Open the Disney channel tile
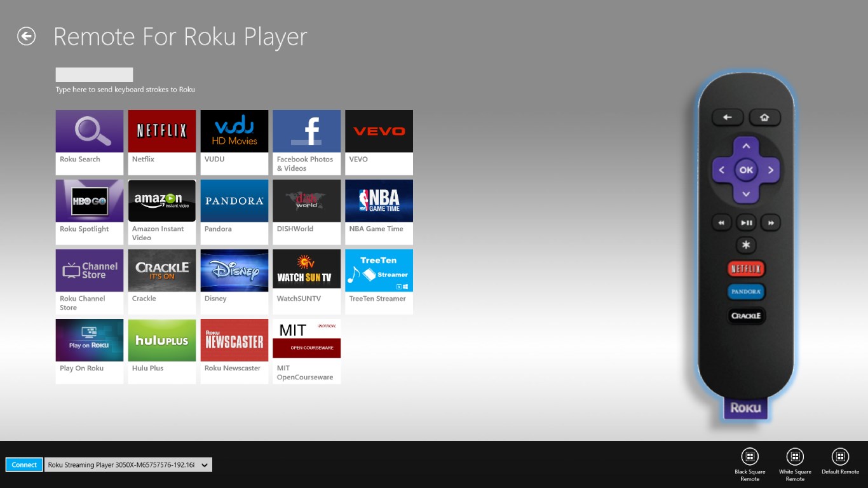The width and height of the screenshot is (868, 488). 234,281
